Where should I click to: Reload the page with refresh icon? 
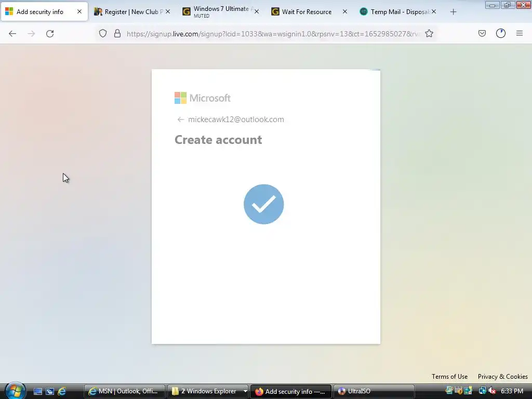[50, 34]
